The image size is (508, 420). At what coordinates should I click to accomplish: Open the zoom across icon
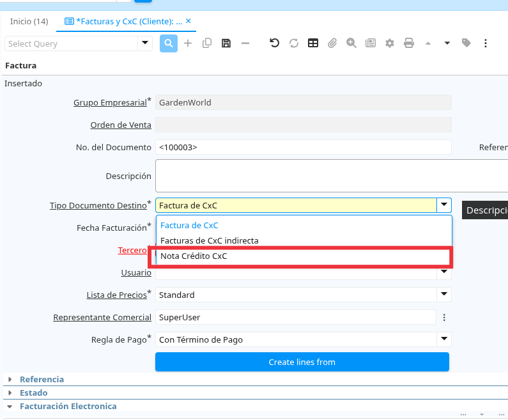click(x=351, y=43)
